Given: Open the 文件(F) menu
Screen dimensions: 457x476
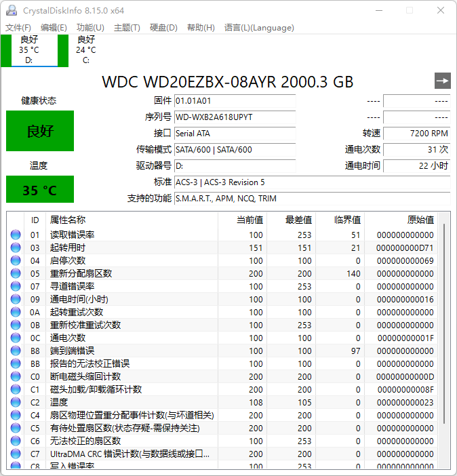Looking at the screenshot, I should pos(18,28).
